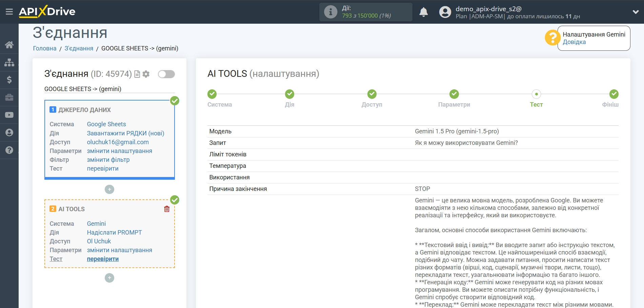This screenshot has height=308, width=644.
Task: Open profile via sidebar user icon
Action: pyautogui.click(x=9, y=133)
